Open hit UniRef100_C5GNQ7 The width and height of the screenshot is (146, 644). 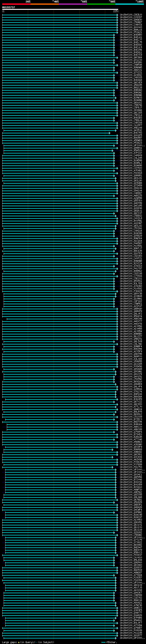pyautogui.click(x=131, y=22)
